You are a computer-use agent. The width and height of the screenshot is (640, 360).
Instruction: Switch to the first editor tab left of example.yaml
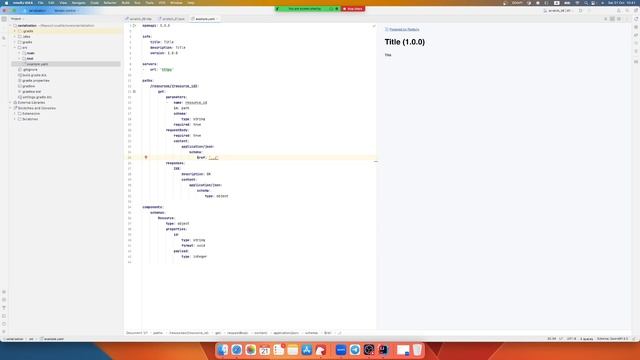coord(139,19)
